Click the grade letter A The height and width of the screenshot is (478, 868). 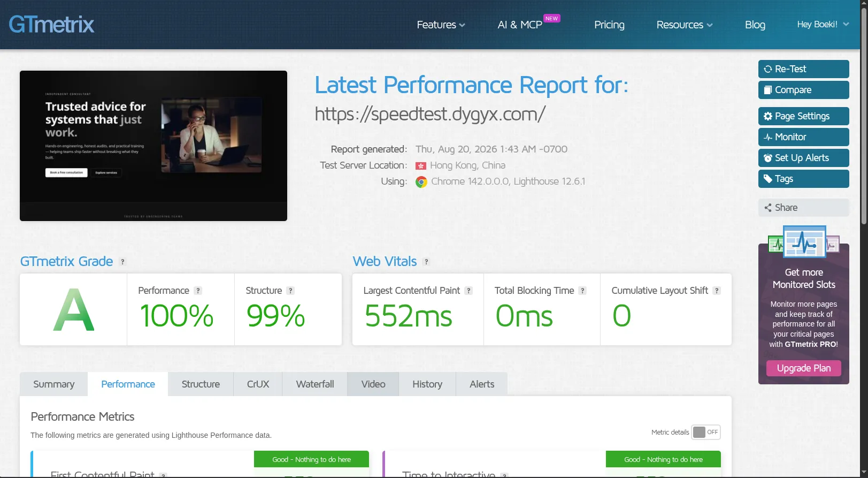click(74, 310)
